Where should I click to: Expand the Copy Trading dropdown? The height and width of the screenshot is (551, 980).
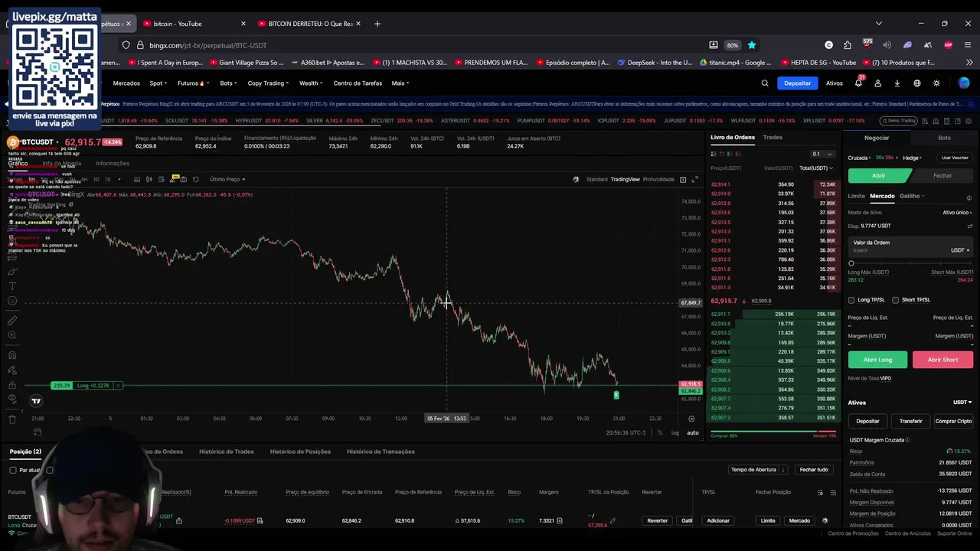pyautogui.click(x=268, y=83)
